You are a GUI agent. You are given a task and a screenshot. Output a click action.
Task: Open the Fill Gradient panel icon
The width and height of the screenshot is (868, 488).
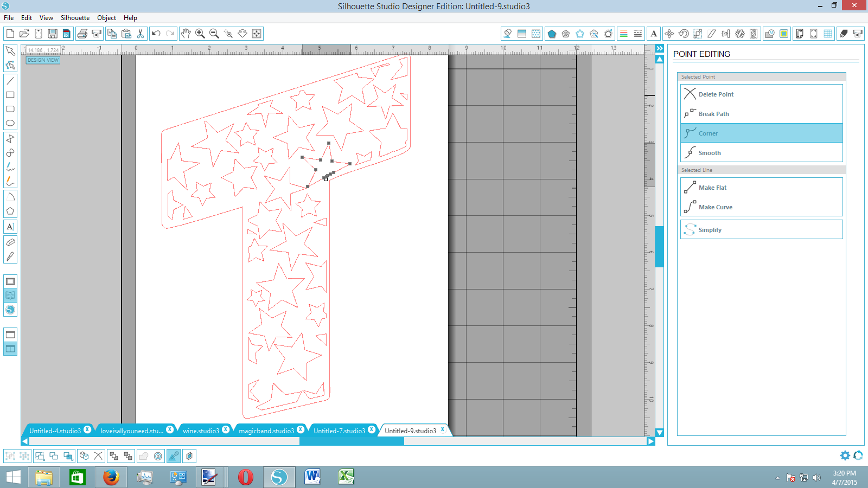point(522,34)
